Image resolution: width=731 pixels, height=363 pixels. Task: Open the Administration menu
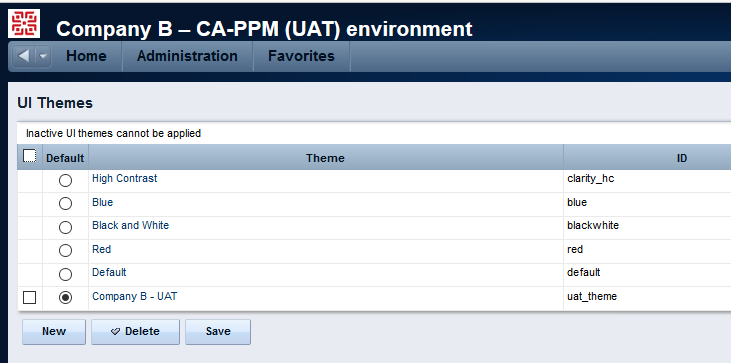point(187,56)
